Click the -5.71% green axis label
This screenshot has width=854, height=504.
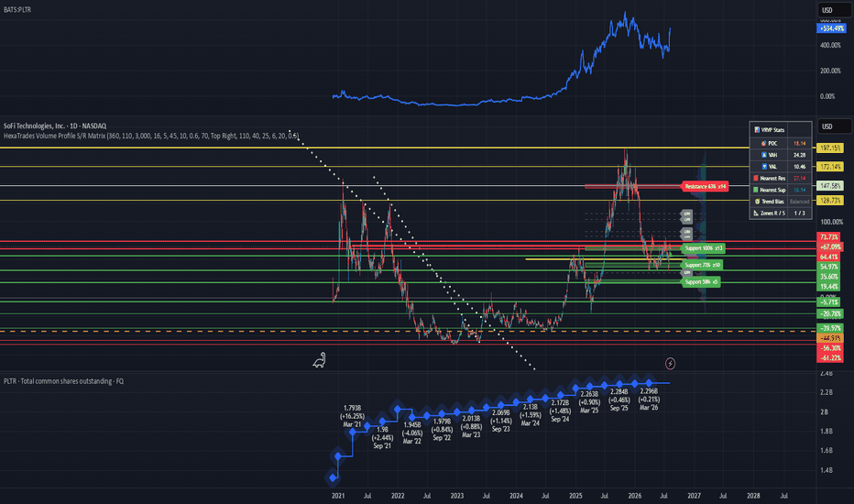point(829,301)
